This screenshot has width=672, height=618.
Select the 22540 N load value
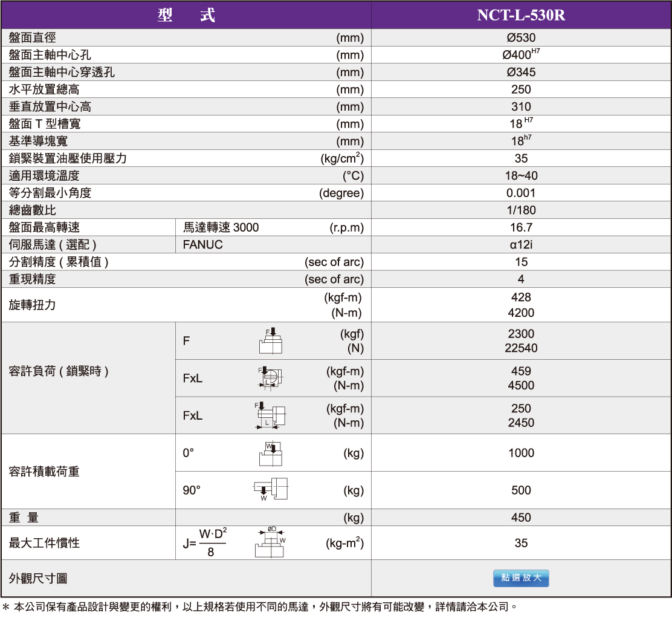(x=521, y=348)
